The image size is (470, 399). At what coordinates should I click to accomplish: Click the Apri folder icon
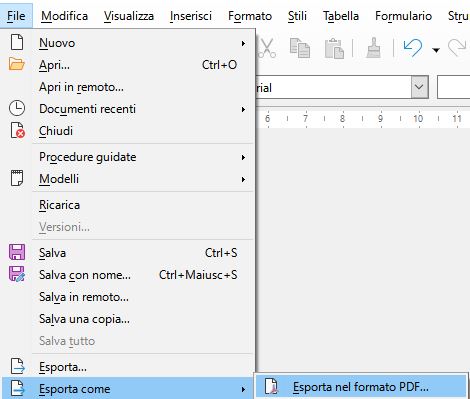pos(17,64)
